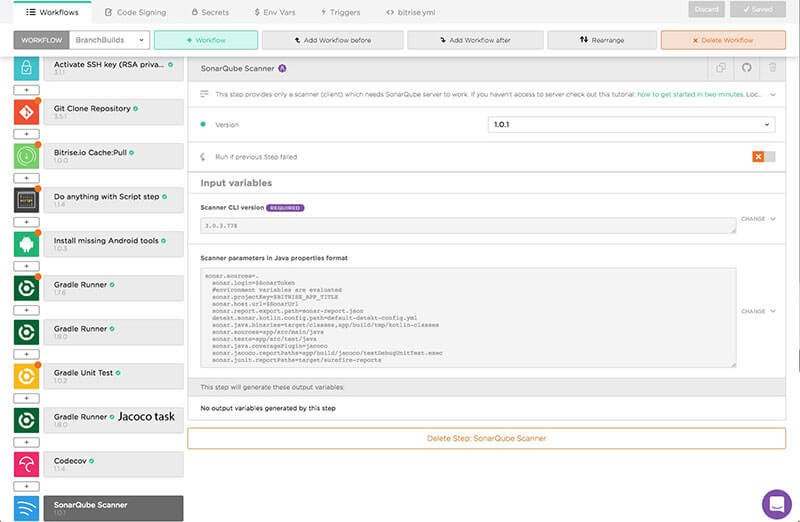800x522 pixels.
Task: Open the BranchBuilds workflow selector
Action: [110, 40]
